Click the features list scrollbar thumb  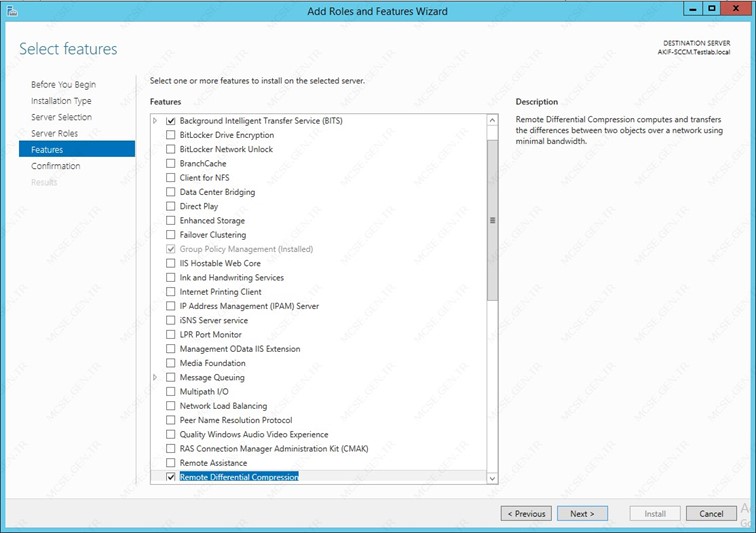click(x=492, y=220)
